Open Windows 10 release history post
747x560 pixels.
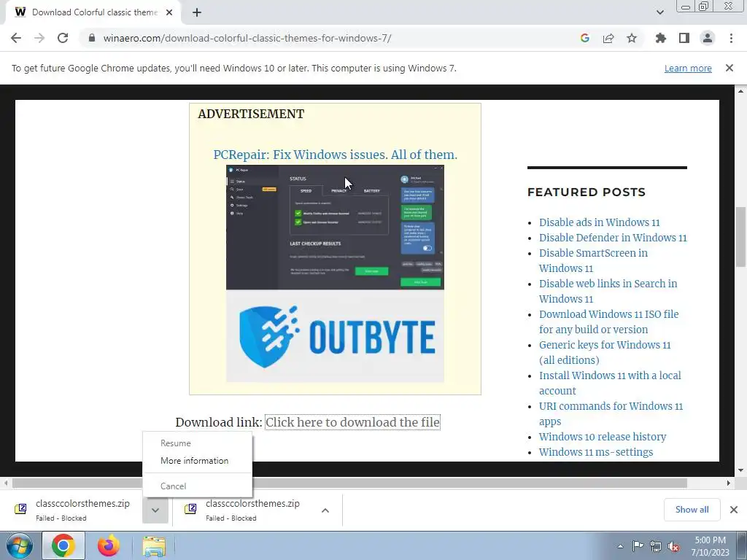pos(602,437)
